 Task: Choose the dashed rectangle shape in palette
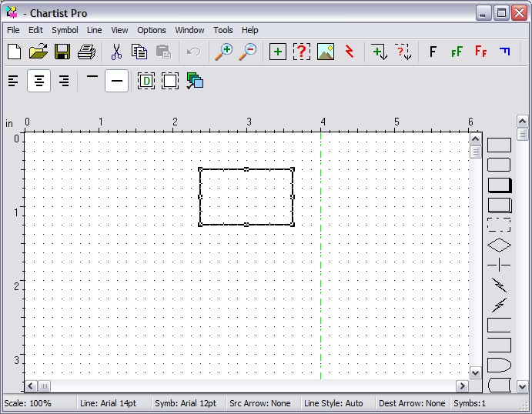[499, 225]
